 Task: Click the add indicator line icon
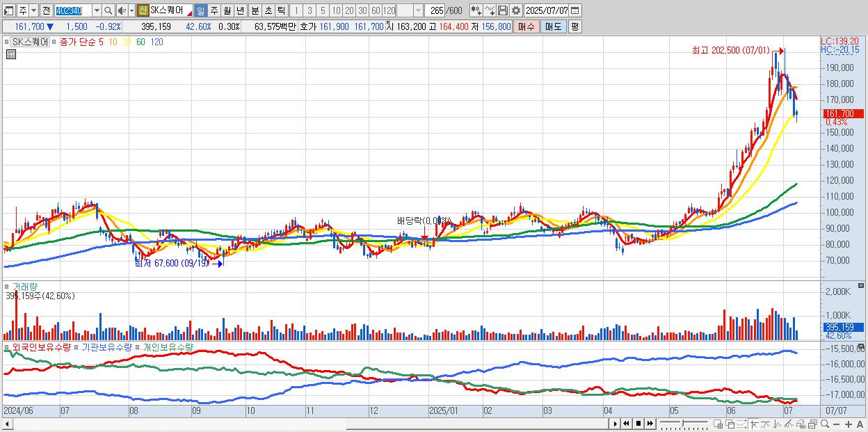(x=490, y=10)
